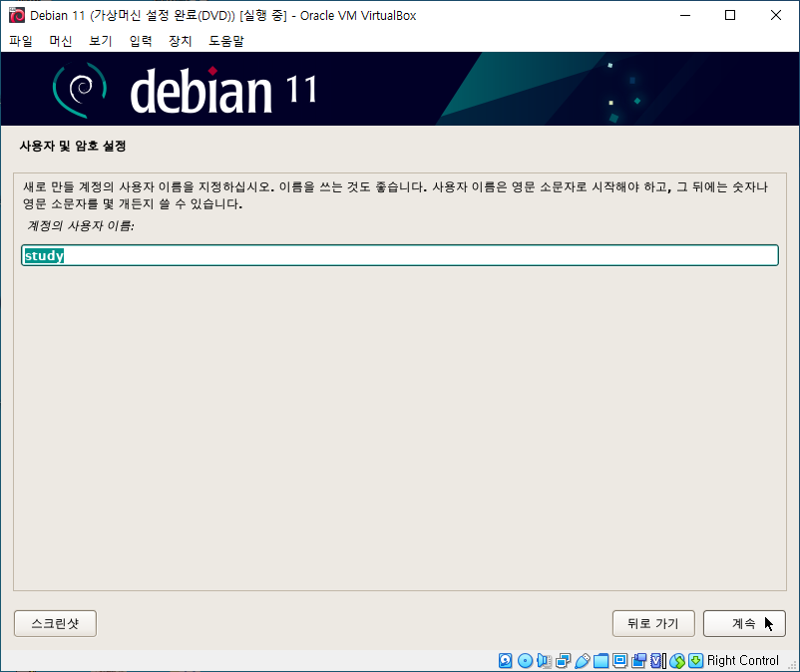The image size is (800, 672).
Task: Click the keyboard capture arrow icon
Action: pyautogui.click(x=695, y=660)
